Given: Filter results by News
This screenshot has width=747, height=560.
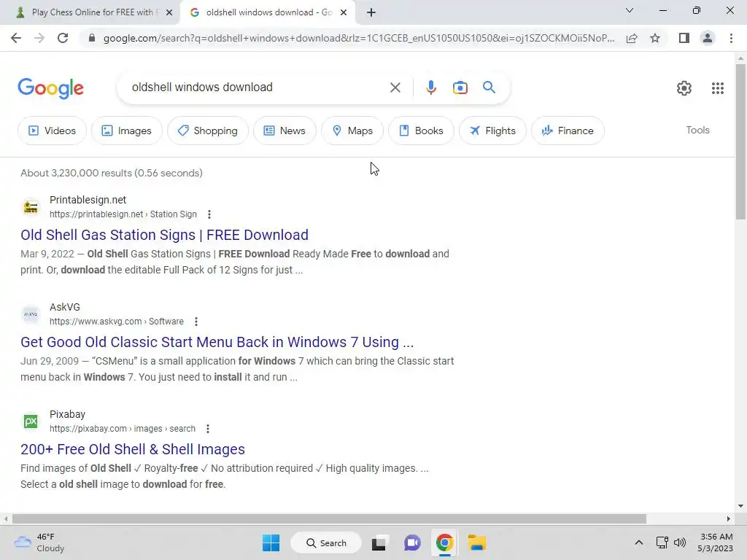Looking at the screenshot, I should tap(285, 131).
